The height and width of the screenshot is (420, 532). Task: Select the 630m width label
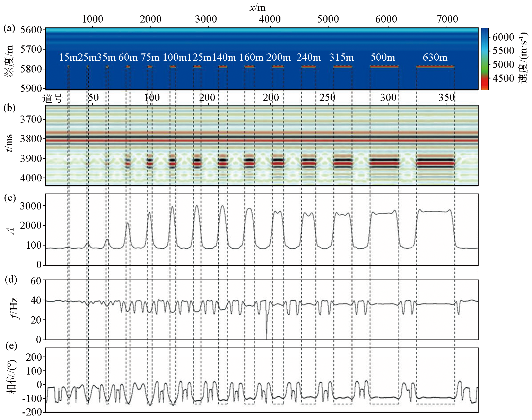435,57
